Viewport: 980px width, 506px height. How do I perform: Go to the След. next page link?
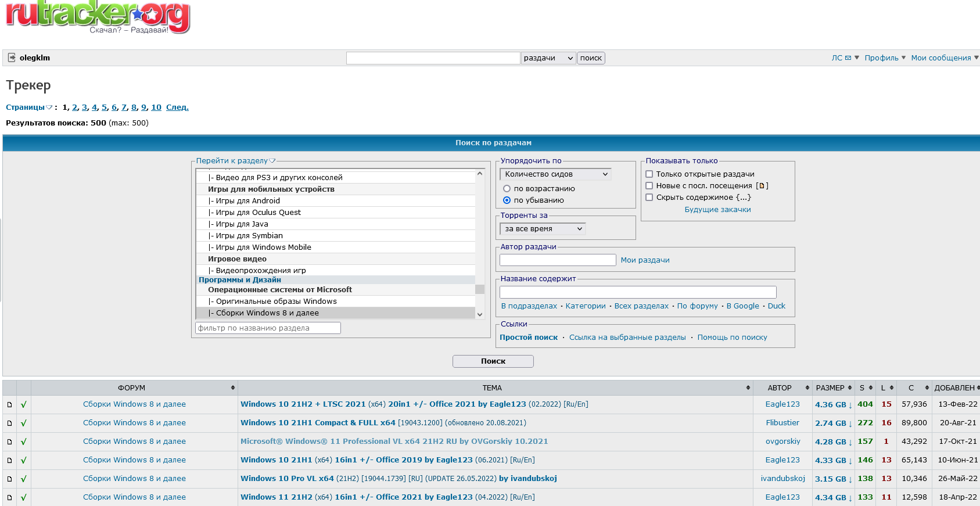click(177, 107)
